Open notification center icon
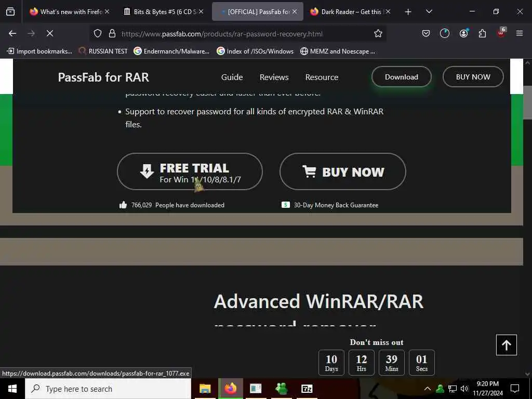532x399 pixels. click(515, 389)
